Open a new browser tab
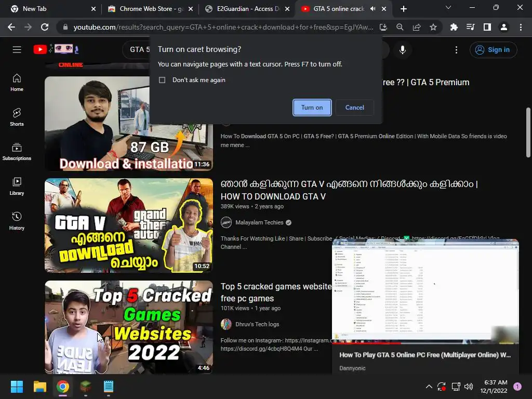The image size is (532, 399). pos(403,9)
